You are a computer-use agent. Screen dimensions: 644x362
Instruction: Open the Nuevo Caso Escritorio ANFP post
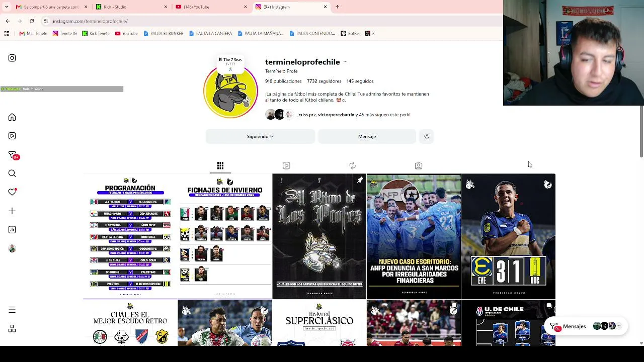tap(414, 236)
